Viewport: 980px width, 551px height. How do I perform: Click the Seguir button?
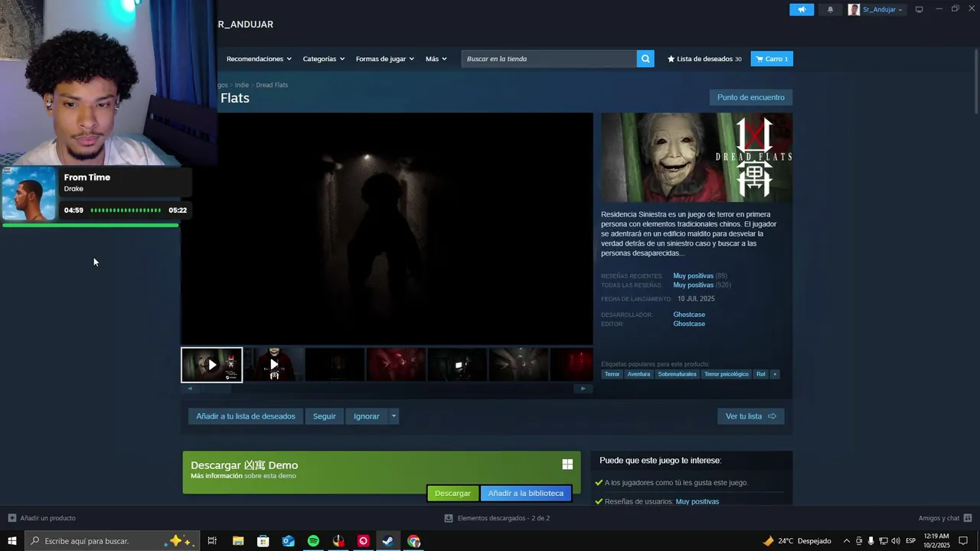[324, 416]
